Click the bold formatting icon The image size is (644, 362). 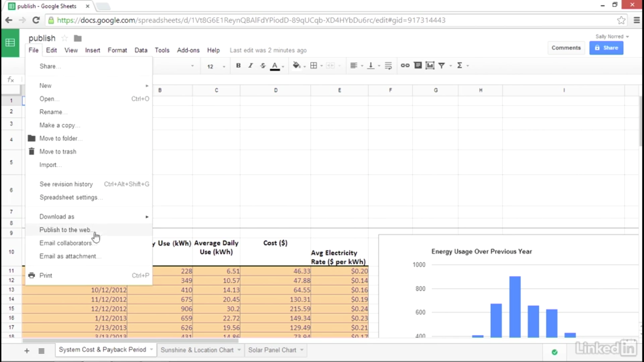(x=238, y=66)
